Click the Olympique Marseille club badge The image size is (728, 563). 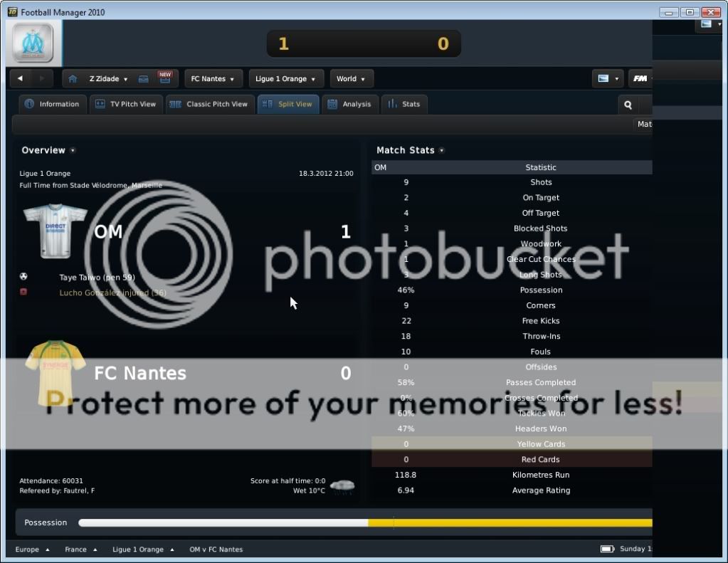click(32, 43)
